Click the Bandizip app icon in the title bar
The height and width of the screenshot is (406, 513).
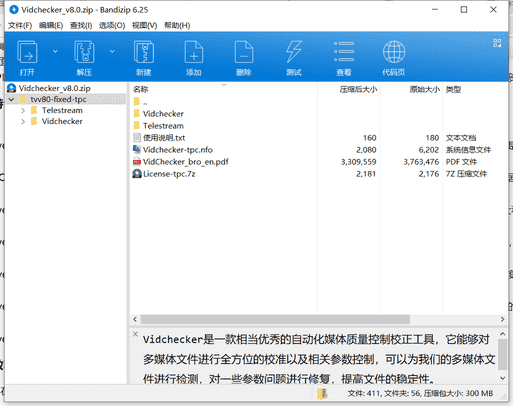14,10
